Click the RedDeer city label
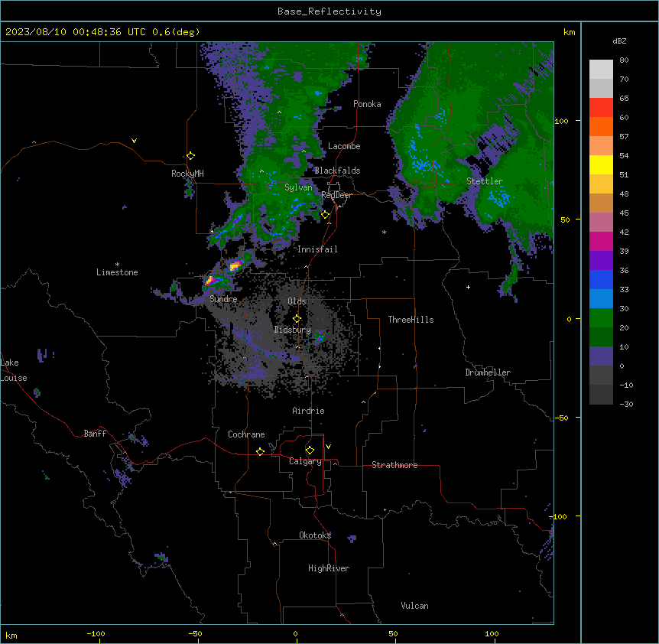The image size is (659, 644). [336, 196]
